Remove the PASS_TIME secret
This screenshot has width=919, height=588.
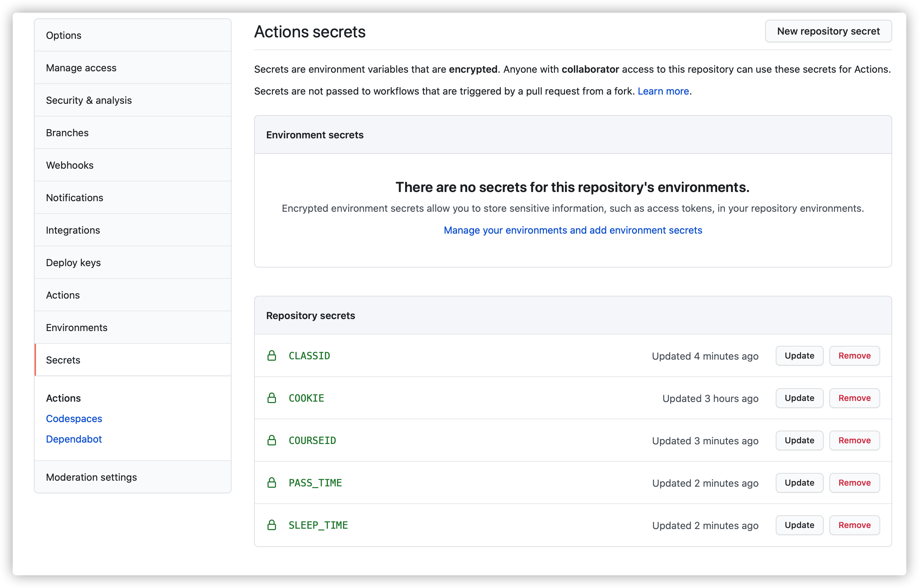pos(854,482)
